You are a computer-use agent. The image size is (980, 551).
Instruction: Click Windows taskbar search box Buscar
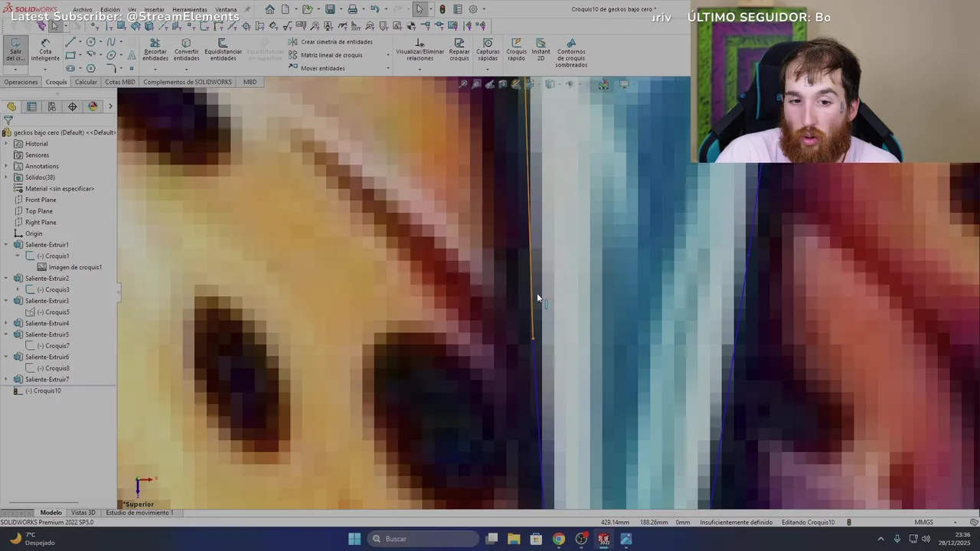(422, 539)
